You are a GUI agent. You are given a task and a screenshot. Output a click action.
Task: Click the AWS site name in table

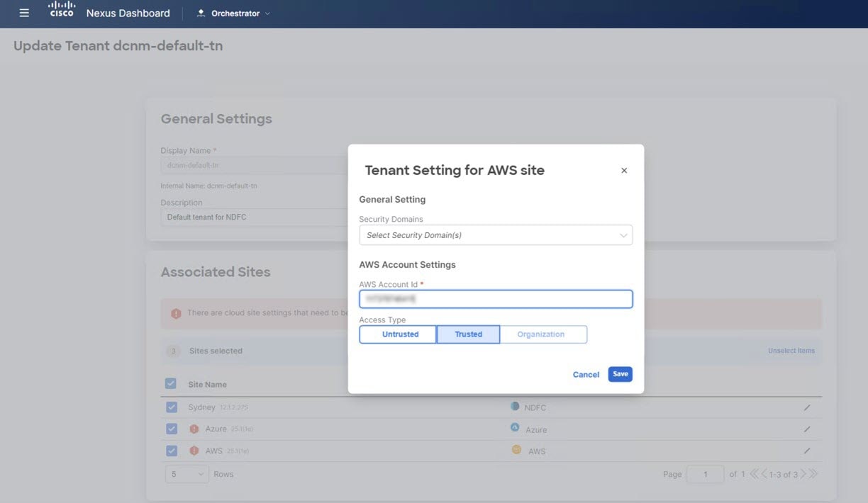pos(213,451)
